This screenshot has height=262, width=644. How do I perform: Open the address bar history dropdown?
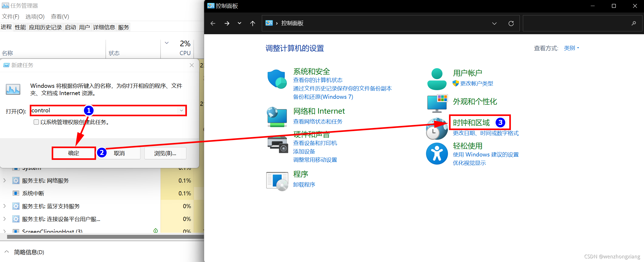point(494,24)
